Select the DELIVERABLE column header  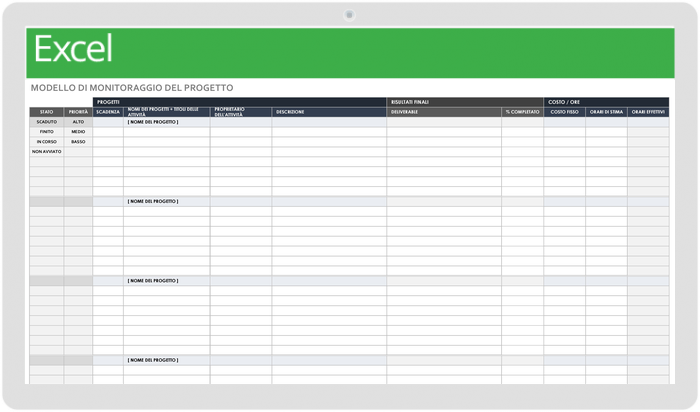click(x=444, y=112)
